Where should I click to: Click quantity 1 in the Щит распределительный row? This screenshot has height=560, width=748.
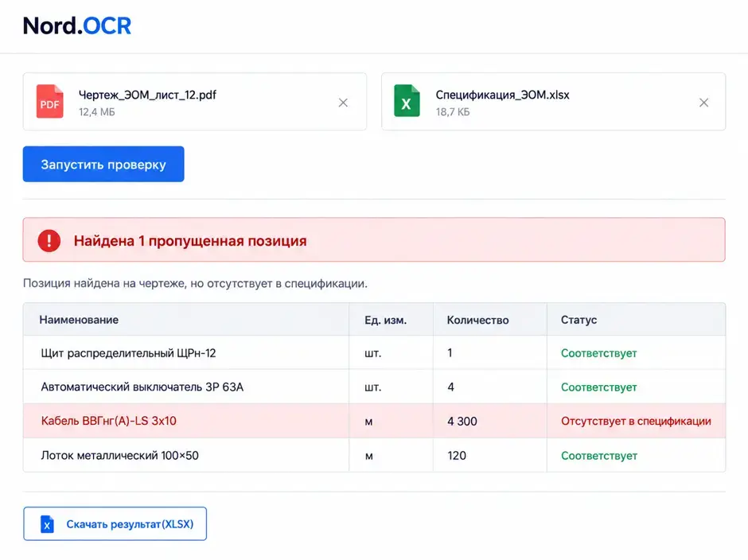point(450,352)
